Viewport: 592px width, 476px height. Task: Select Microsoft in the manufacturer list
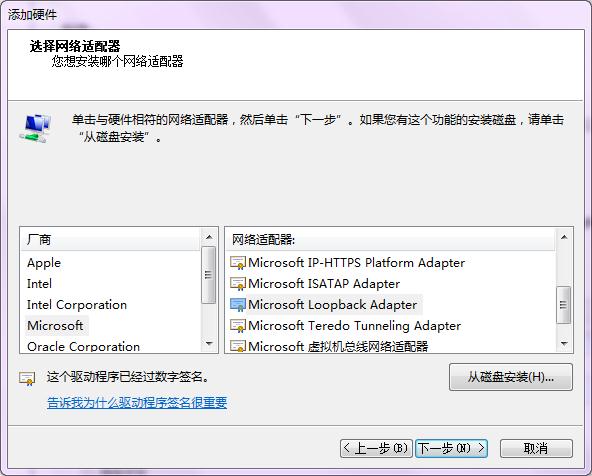pos(56,325)
